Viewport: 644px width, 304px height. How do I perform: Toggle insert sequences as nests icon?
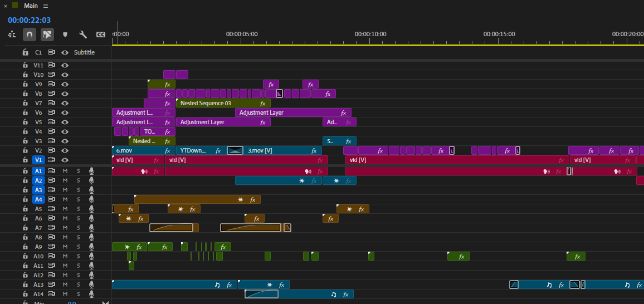(12, 35)
